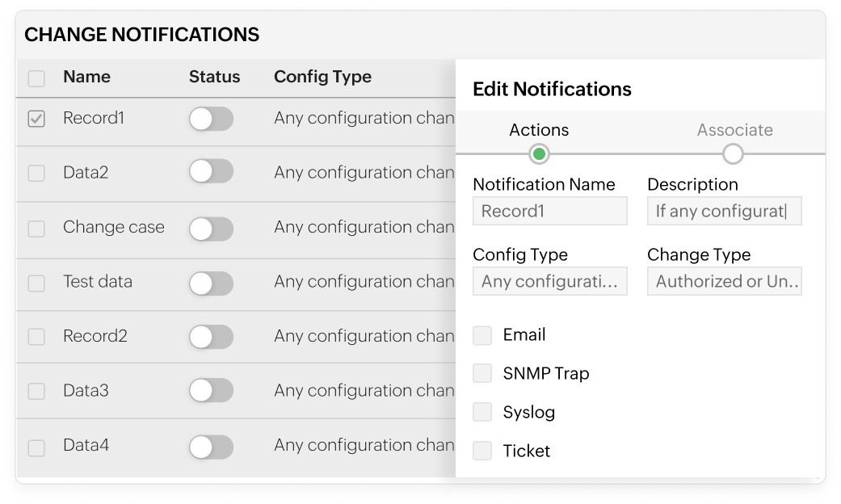
Task: Click the Description input field
Action: tap(724, 211)
